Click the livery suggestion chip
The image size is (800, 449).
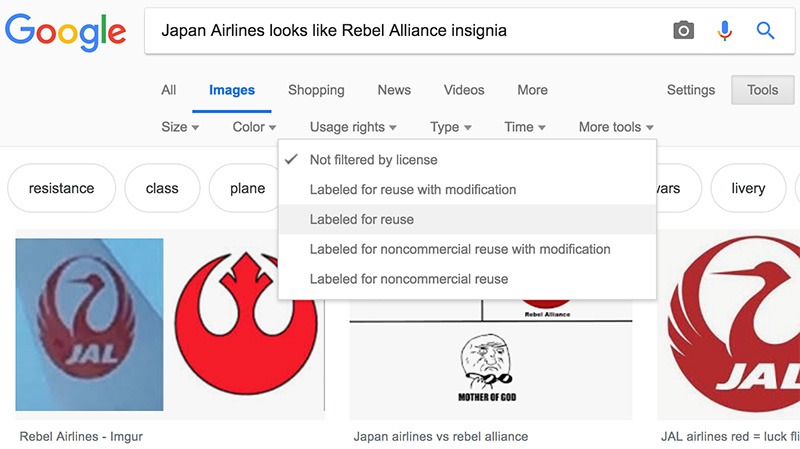pyautogui.click(x=748, y=188)
